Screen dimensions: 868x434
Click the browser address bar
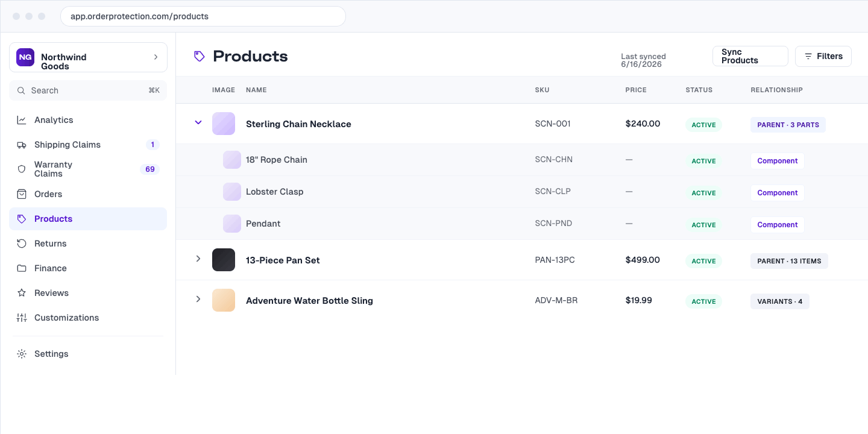tap(203, 16)
